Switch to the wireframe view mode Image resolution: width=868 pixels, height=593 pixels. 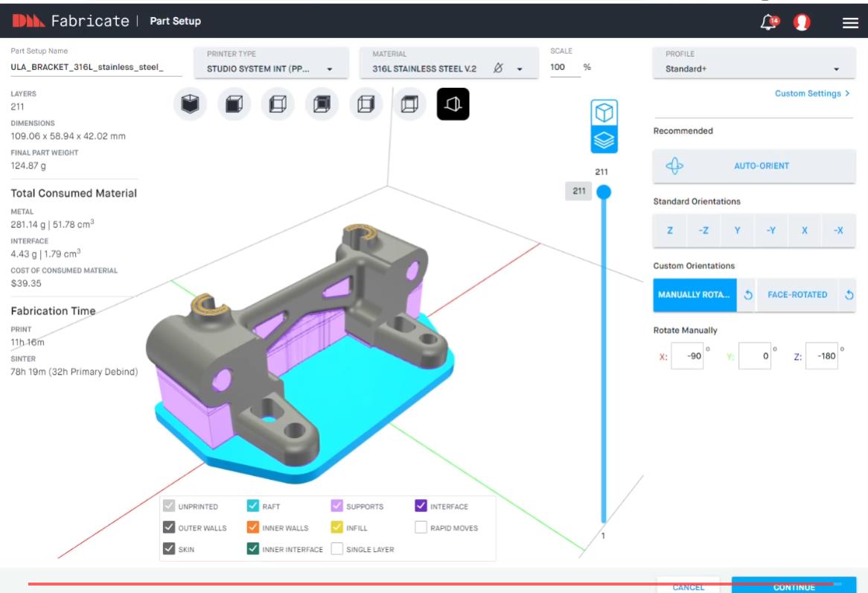click(x=278, y=104)
